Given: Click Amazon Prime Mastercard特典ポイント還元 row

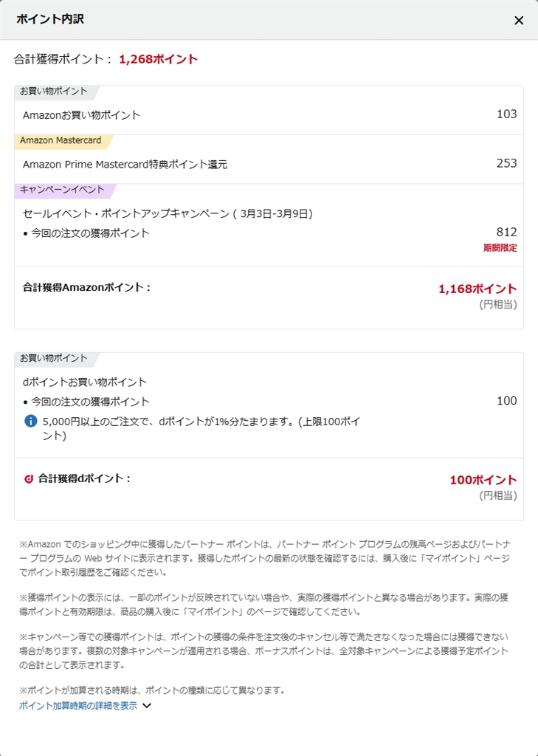Looking at the screenshot, I should click(125, 164).
